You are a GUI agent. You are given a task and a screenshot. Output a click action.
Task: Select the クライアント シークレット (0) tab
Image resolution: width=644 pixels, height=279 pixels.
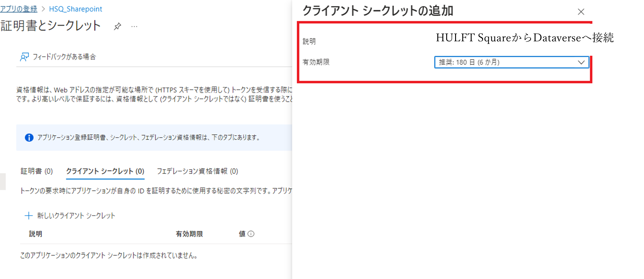[105, 171]
